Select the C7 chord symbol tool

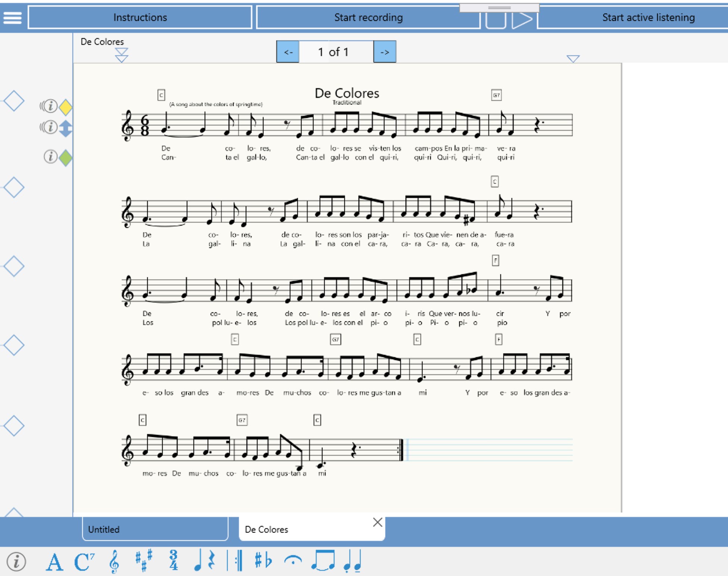pos(84,562)
